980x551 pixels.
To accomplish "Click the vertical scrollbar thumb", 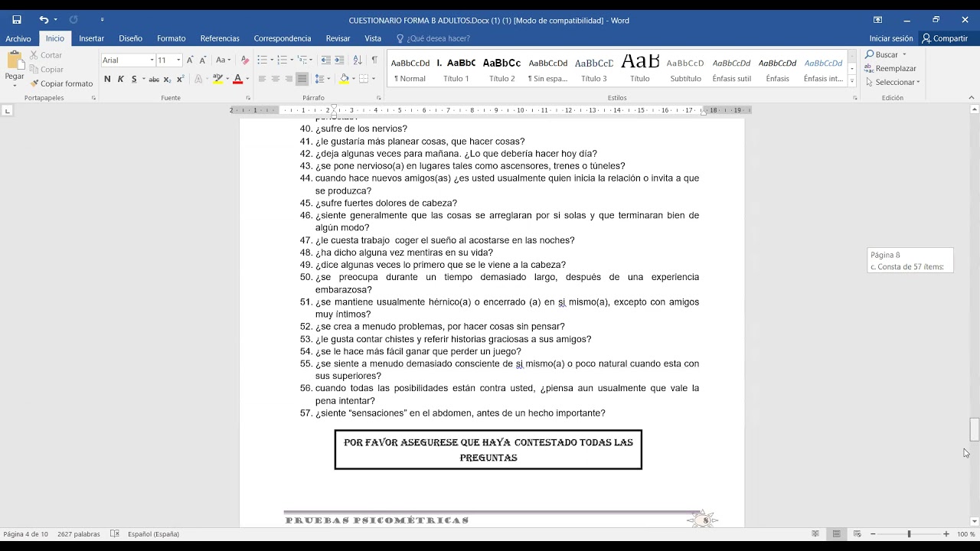I will pos(975,429).
